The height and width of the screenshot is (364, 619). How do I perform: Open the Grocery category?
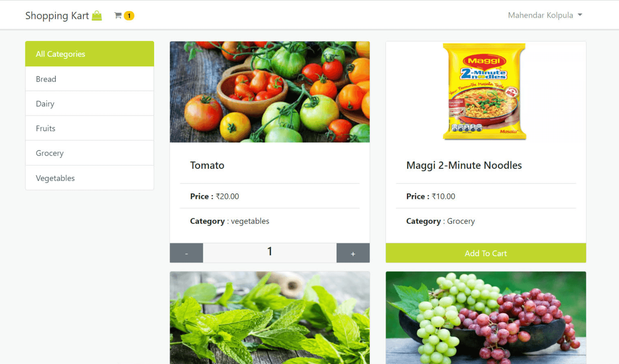pos(90,153)
